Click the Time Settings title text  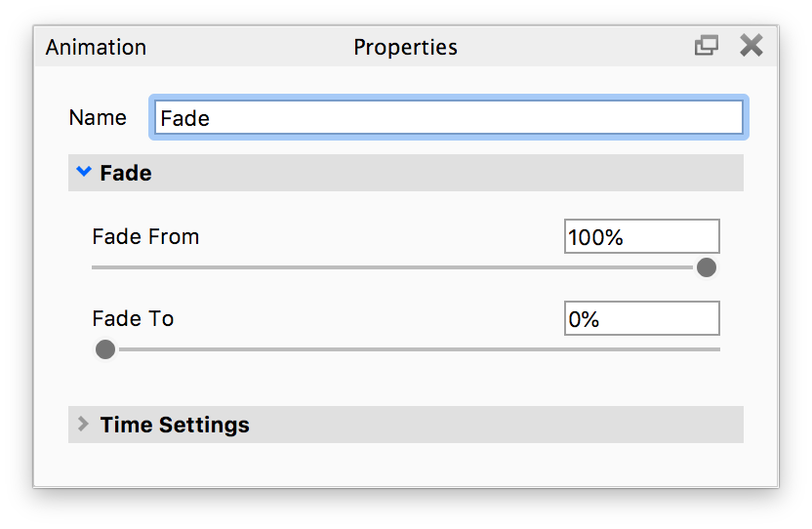[175, 425]
